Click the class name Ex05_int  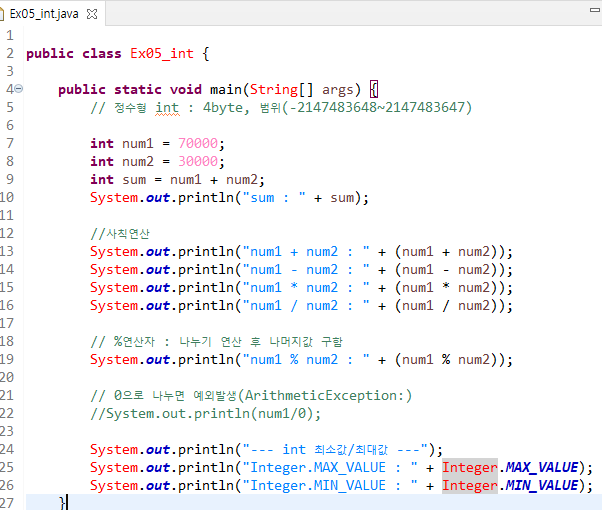tap(162, 53)
